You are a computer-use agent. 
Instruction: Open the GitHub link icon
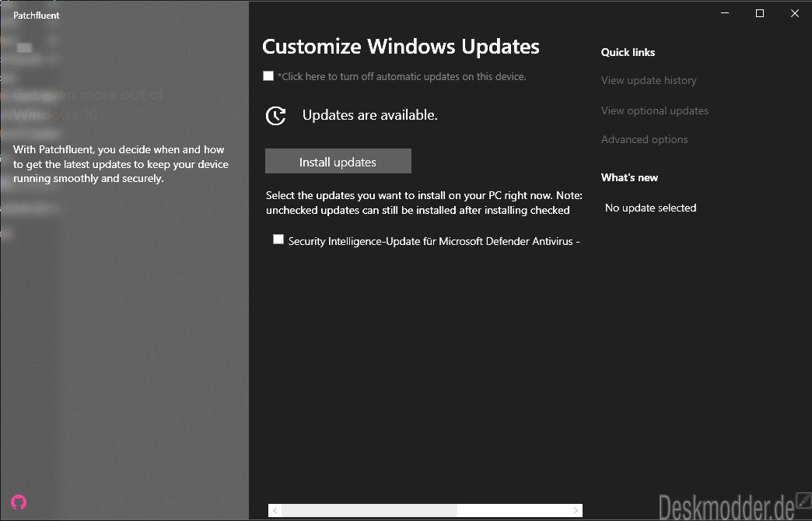click(19, 502)
